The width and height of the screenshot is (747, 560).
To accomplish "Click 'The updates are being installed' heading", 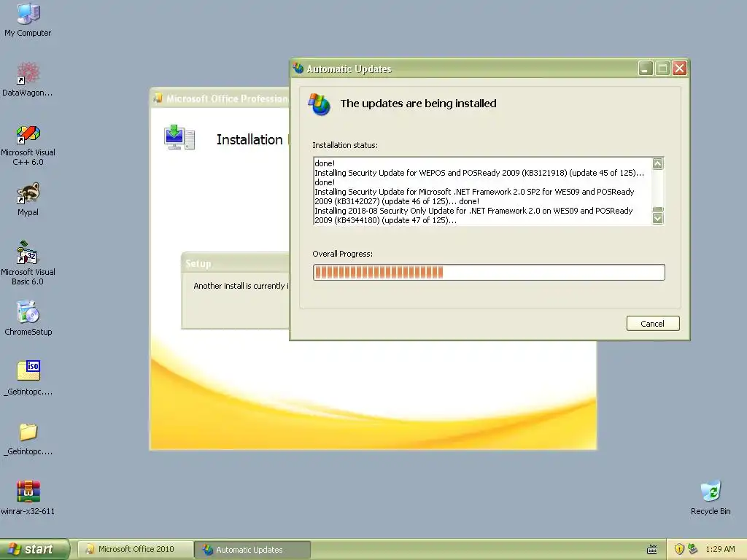I will (418, 104).
